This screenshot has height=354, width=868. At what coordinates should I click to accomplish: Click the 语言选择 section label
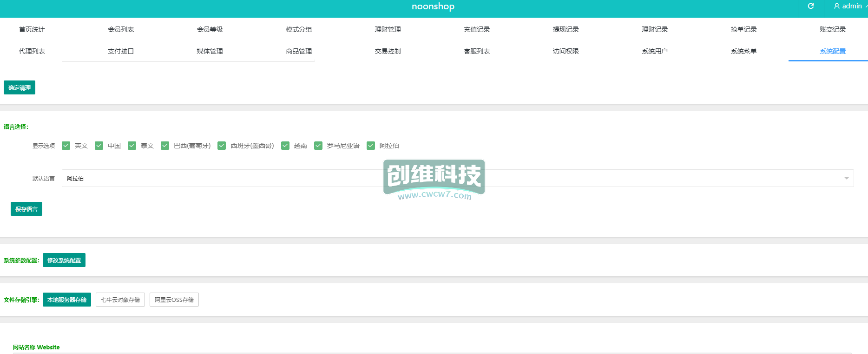(x=16, y=127)
